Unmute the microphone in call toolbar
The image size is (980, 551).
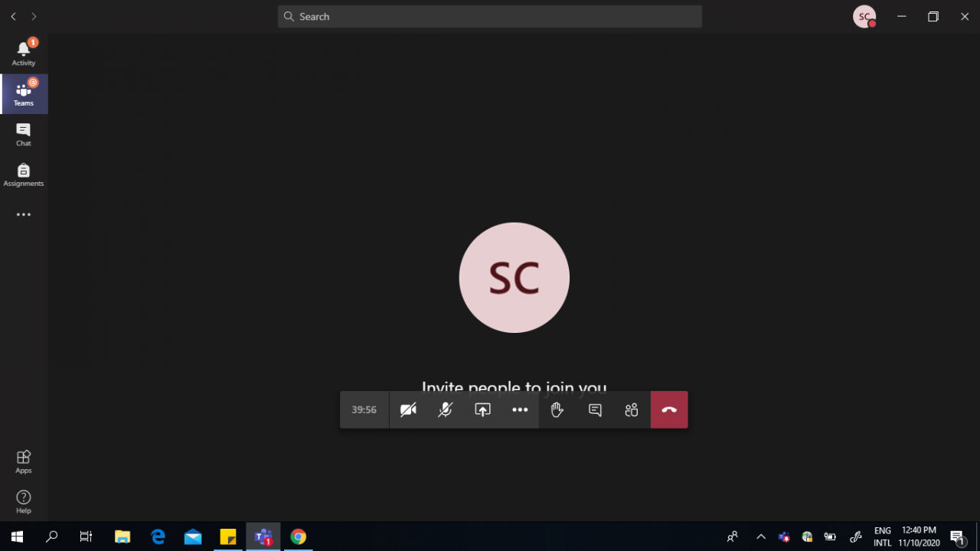pos(445,410)
